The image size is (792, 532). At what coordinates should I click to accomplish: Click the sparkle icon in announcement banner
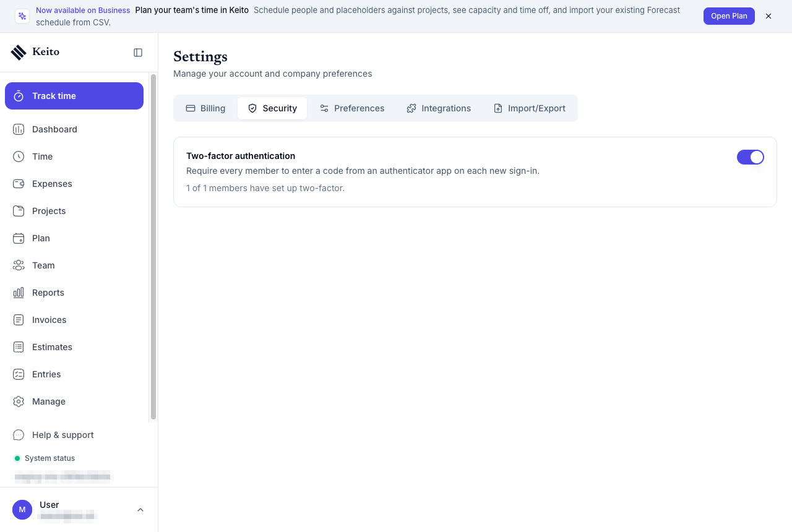[22, 16]
